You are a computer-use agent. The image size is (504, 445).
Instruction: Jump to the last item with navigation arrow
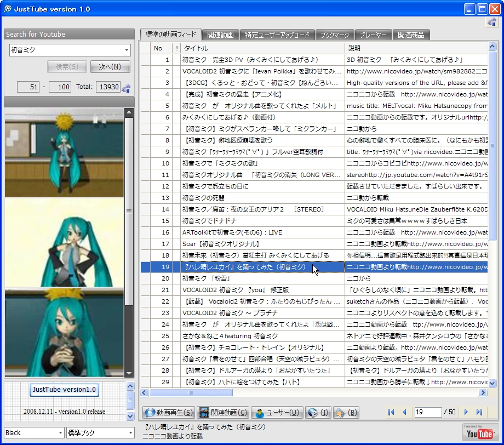479,412
